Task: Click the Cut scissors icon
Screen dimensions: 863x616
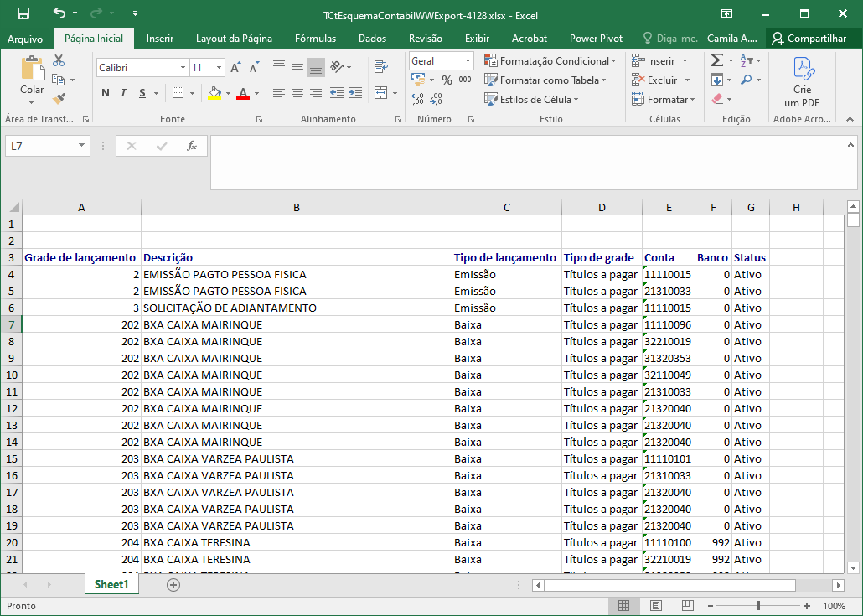Action: click(59, 60)
